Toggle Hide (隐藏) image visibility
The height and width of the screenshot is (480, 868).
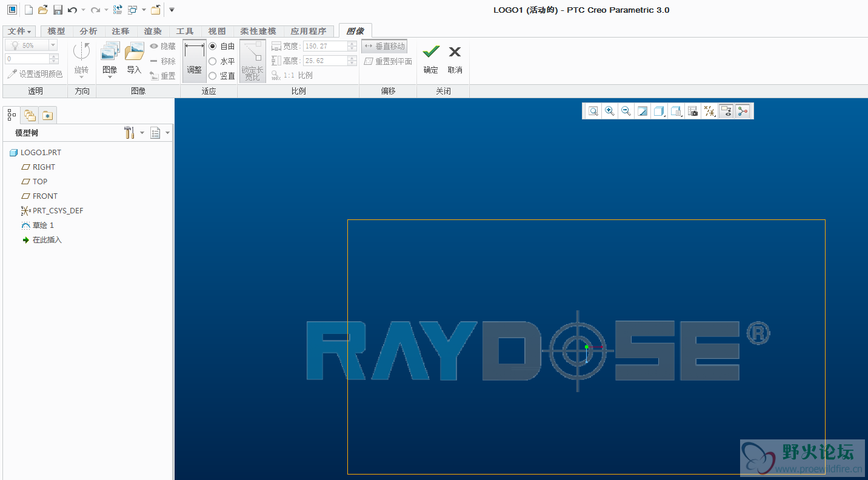tap(162, 46)
